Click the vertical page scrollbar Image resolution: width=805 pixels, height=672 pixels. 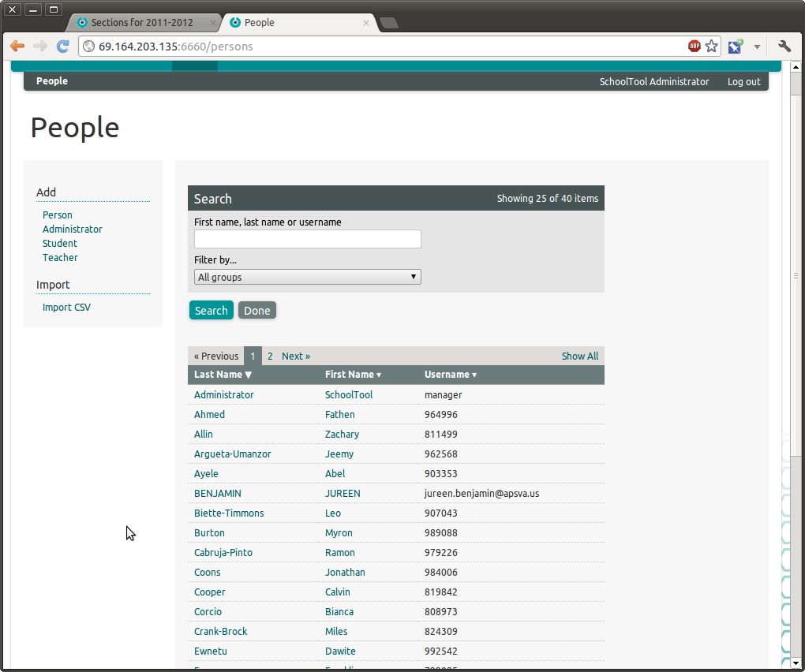(x=796, y=276)
